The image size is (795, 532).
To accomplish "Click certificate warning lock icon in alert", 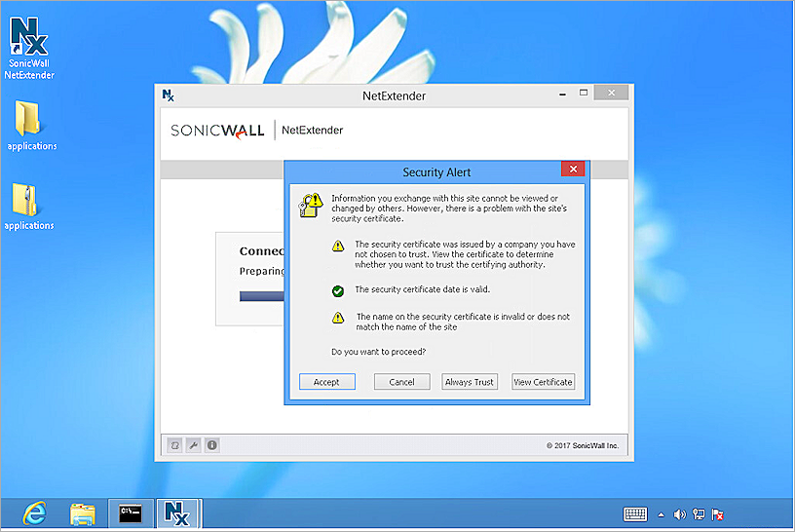I will pos(310,206).
